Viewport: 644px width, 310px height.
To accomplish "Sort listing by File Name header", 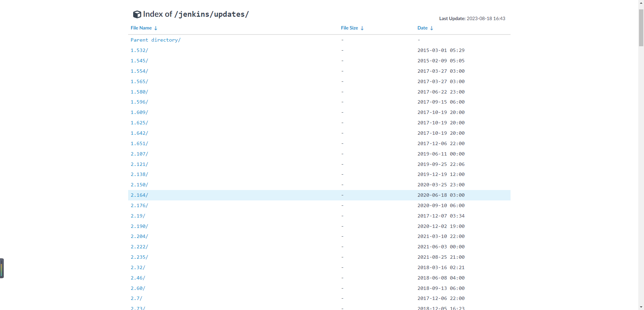I will pos(141,28).
